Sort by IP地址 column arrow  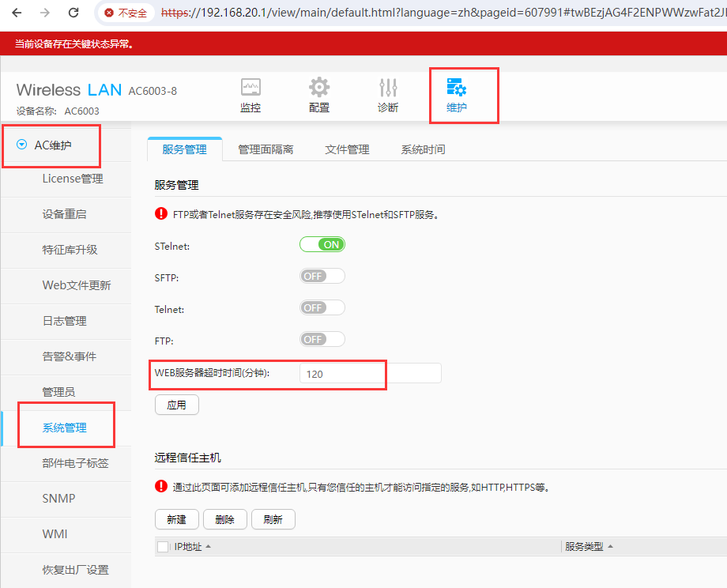208,547
